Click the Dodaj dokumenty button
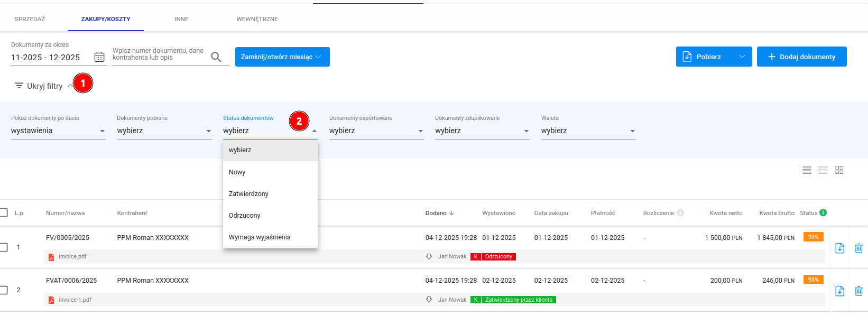Screen dimensions: 868x316 point(801,57)
